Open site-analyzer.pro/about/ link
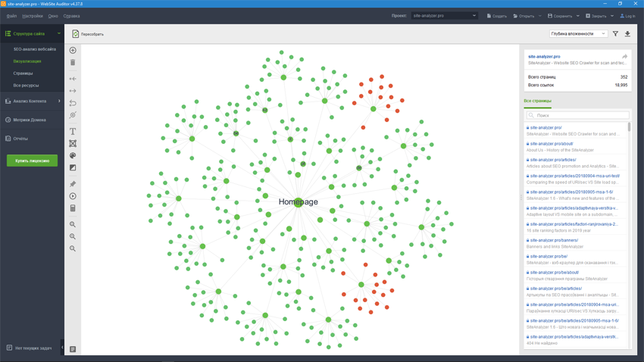The height and width of the screenshot is (362, 644). coord(552,144)
